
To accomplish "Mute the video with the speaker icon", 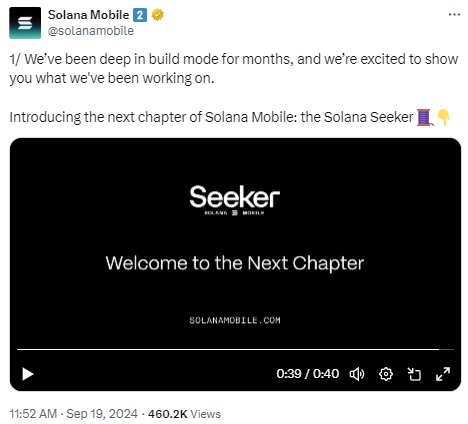I will (357, 374).
